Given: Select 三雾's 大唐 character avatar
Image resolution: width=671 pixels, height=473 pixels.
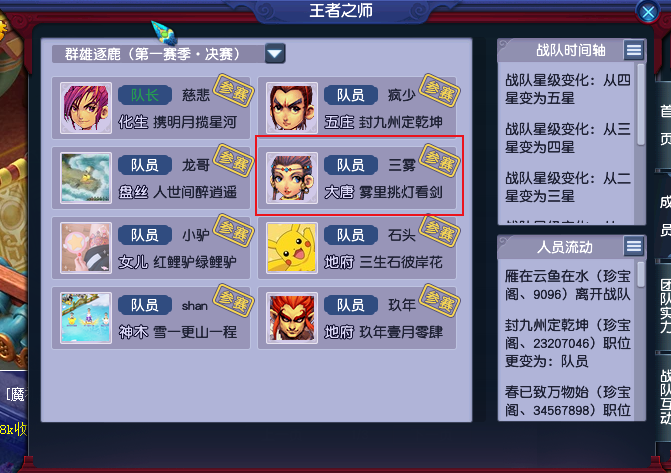Looking at the screenshot, I should pyautogui.click(x=292, y=178).
